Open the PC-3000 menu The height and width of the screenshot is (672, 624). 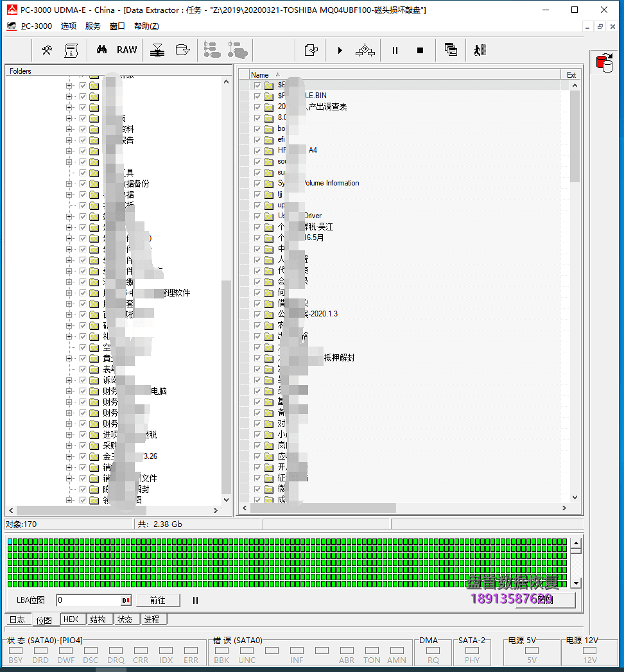click(x=37, y=26)
